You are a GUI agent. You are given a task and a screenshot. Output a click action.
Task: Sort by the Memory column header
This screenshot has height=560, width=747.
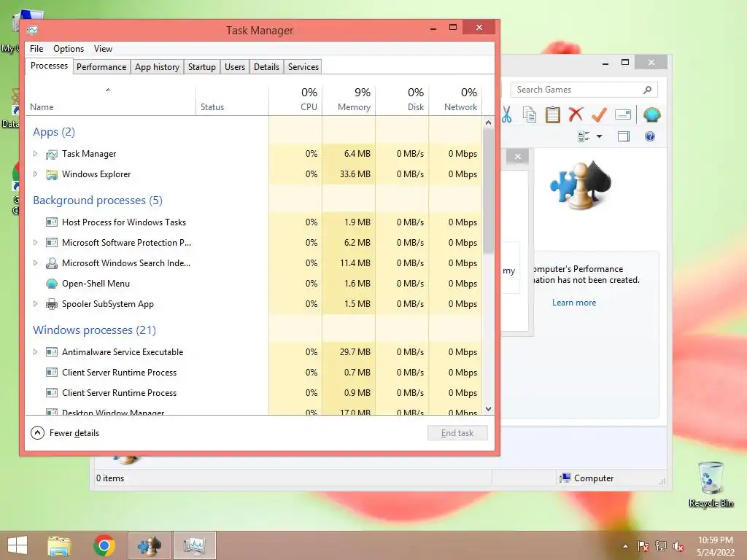(349, 100)
